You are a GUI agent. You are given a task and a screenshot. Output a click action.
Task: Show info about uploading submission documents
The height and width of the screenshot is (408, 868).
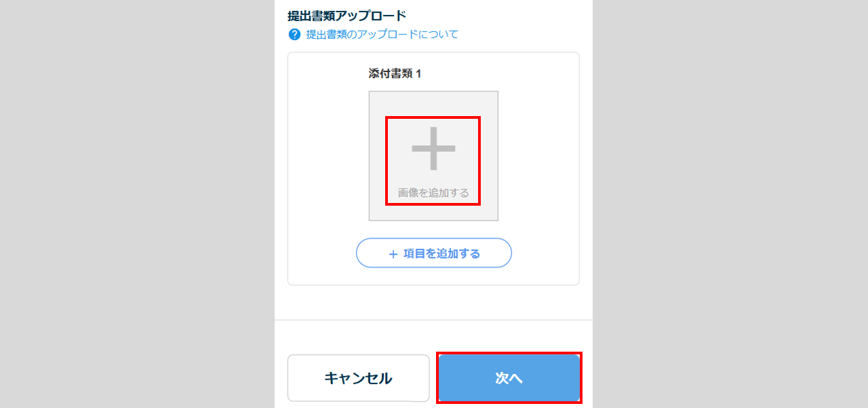382,34
